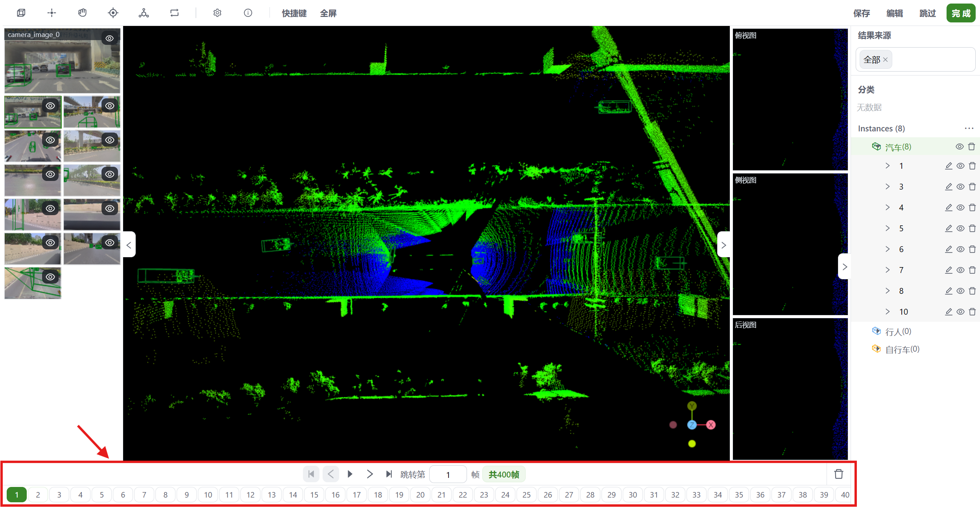
Task: Expand instance 6 row
Action: 887,249
